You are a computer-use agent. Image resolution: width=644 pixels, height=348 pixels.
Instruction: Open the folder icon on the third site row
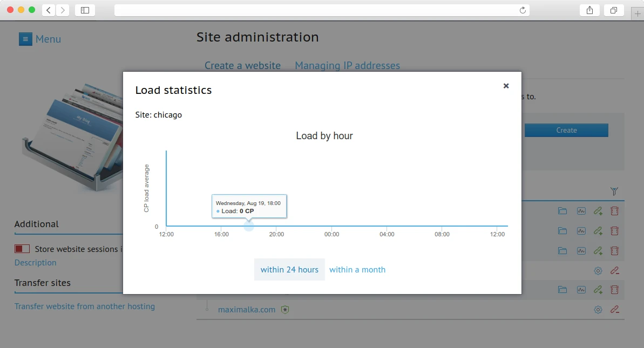click(x=562, y=250)
